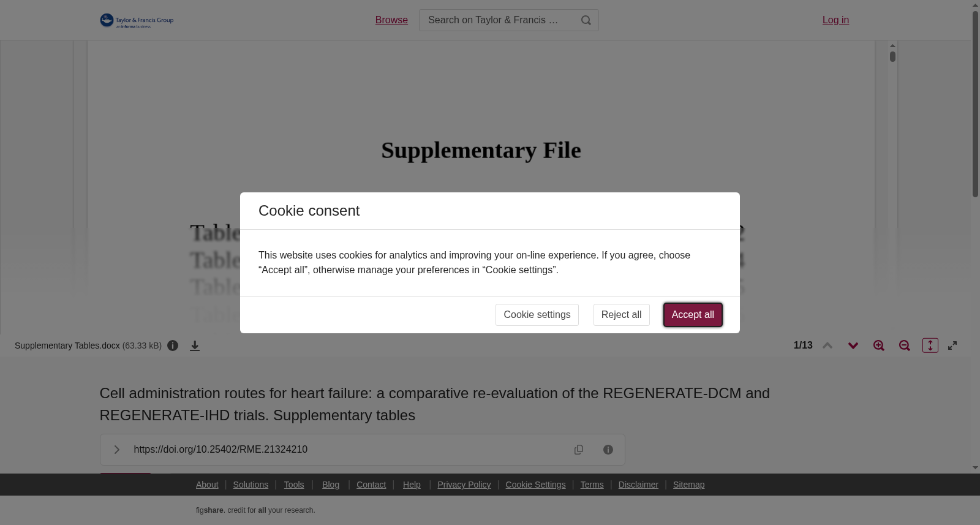Open the Browse menu
This screenshot has width=980, height=525.
[x=391, y=20]
